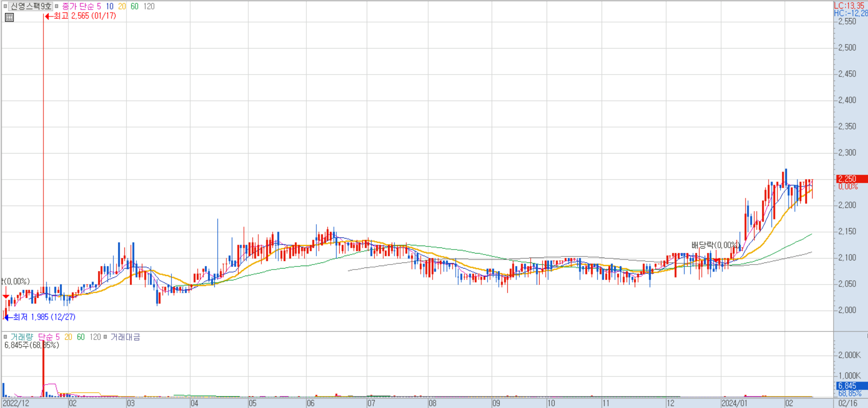Select the gray 120-day price average label

(149, 6)
